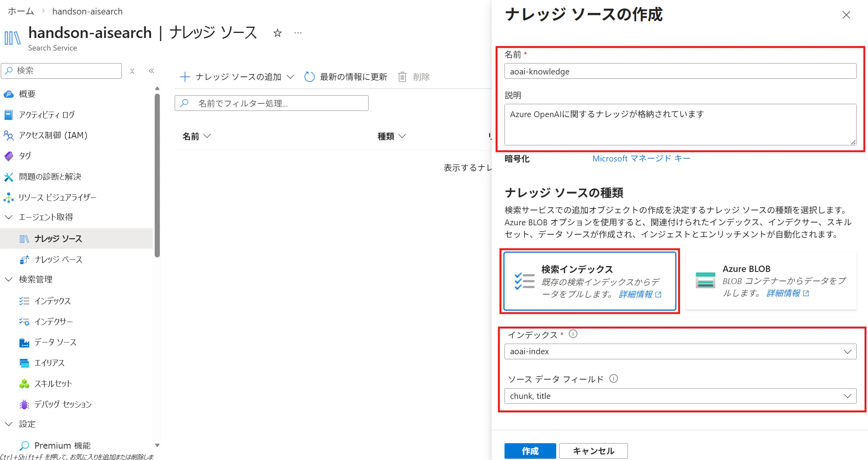Close the ナレッジ ソースの作成 panel
This screenshot has width=868, height=460.
tap(846, 15)
